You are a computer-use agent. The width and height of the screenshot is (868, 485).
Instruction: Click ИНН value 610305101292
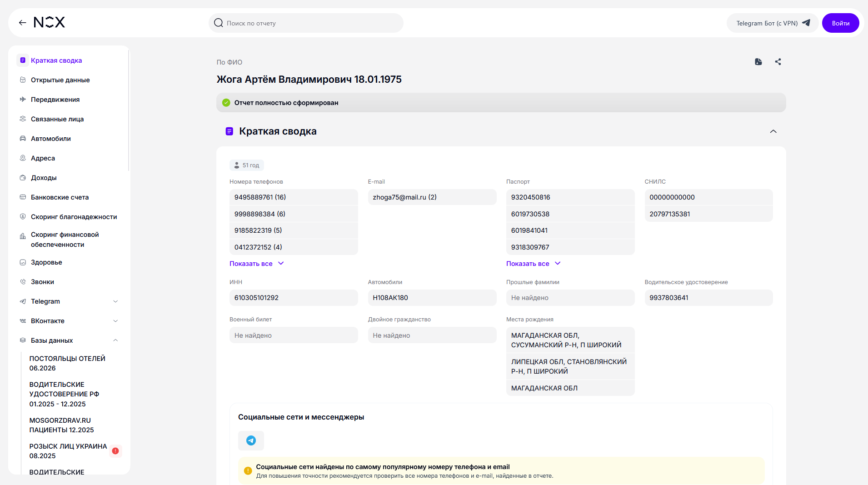pyautogui.click(x=294, y=298)
